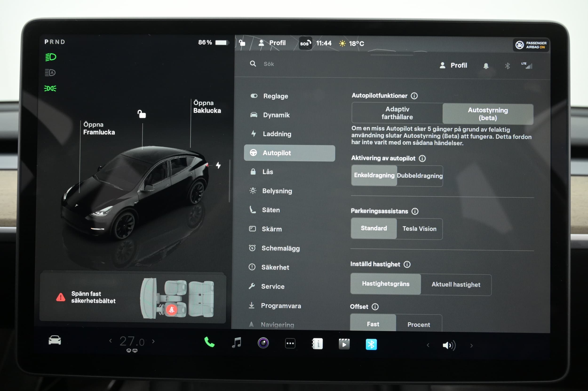Decrease temperature with left arrow
Viewport: 588px width, 391px height.
tap(111, 341)
